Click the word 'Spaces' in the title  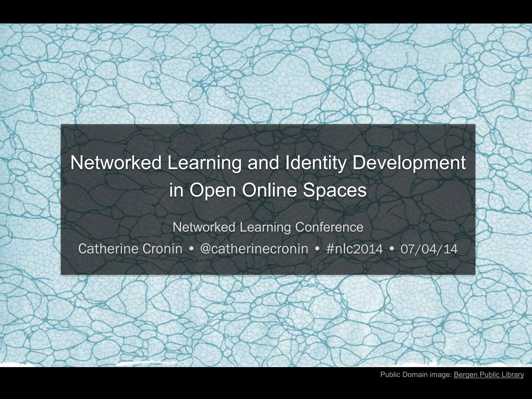pyautogui.click(x=335, y=190)
